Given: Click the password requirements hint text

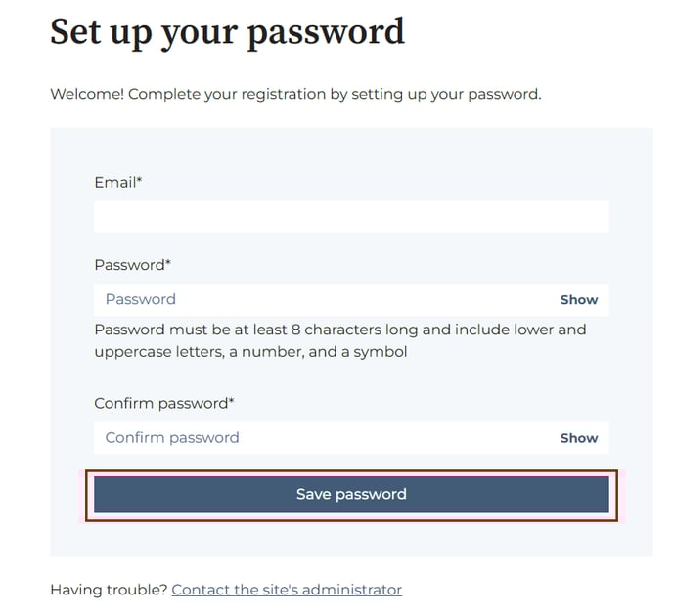Looking at the screenshot, I should (340, 341).
